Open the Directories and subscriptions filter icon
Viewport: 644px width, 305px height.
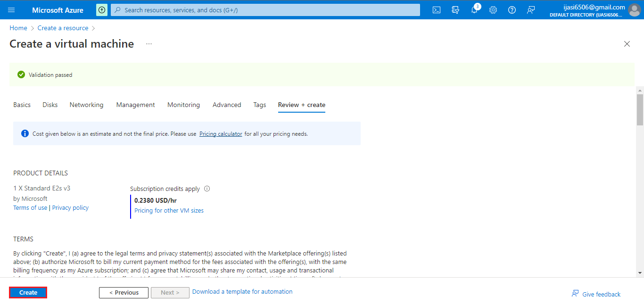(x=455, y=10)
